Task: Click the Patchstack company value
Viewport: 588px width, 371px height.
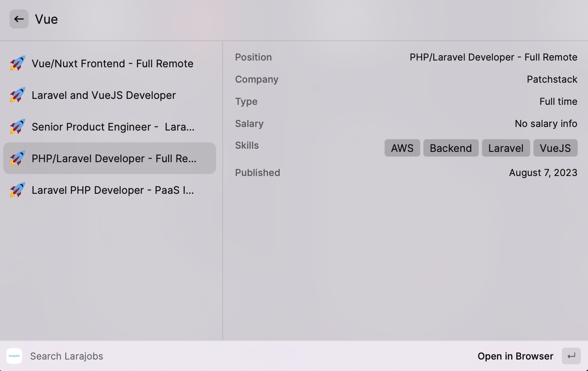Action: [x=552, y=79]
